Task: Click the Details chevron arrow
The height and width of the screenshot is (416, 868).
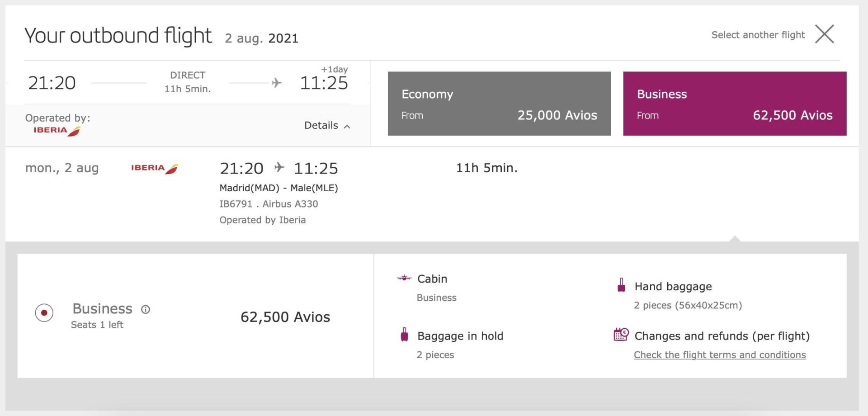Action: [x=347, y=127]
